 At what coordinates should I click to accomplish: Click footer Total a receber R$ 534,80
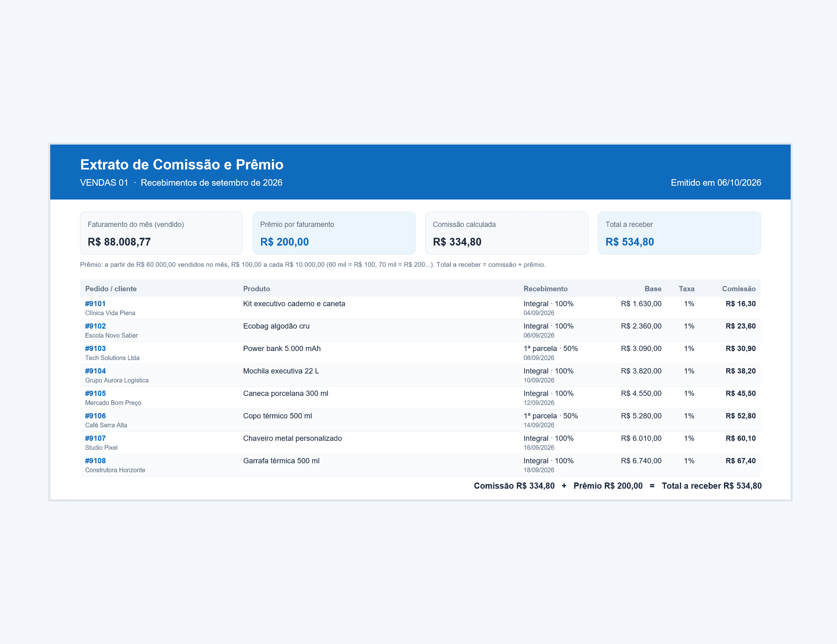pos(711,486)
